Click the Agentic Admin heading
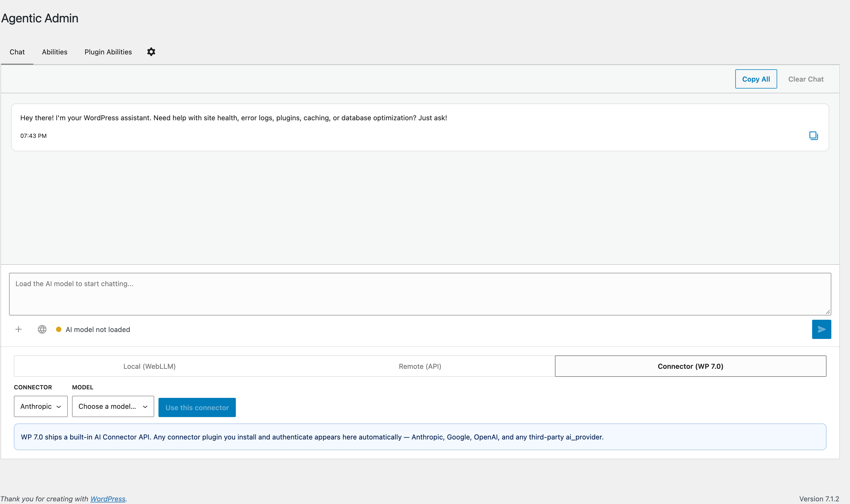 pos(40,18)
